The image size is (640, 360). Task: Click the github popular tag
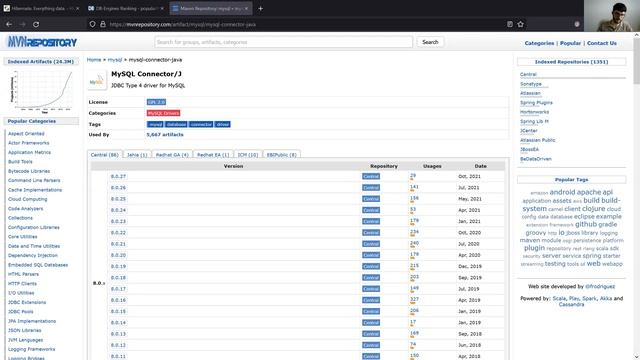tap(586, 224)
